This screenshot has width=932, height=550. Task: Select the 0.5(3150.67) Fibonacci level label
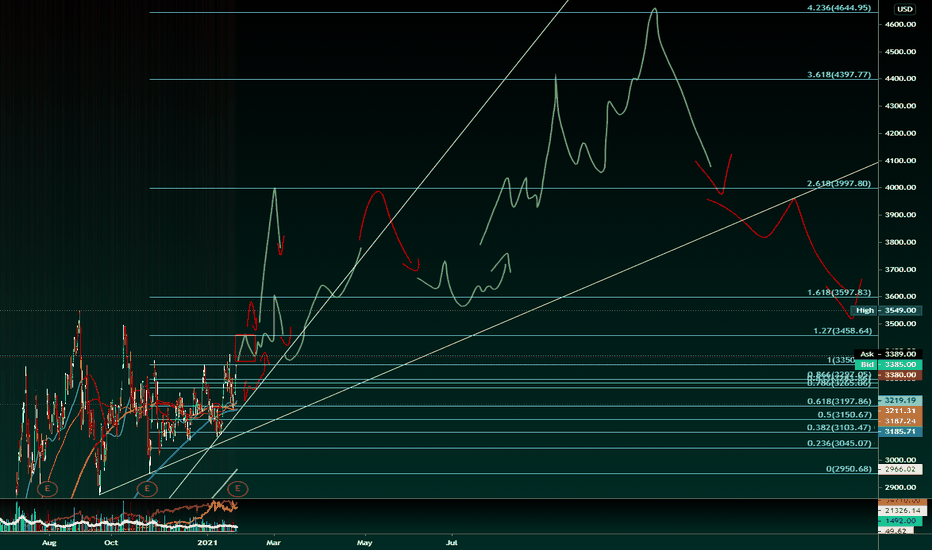pyautogui.click(x=844, y=415)
